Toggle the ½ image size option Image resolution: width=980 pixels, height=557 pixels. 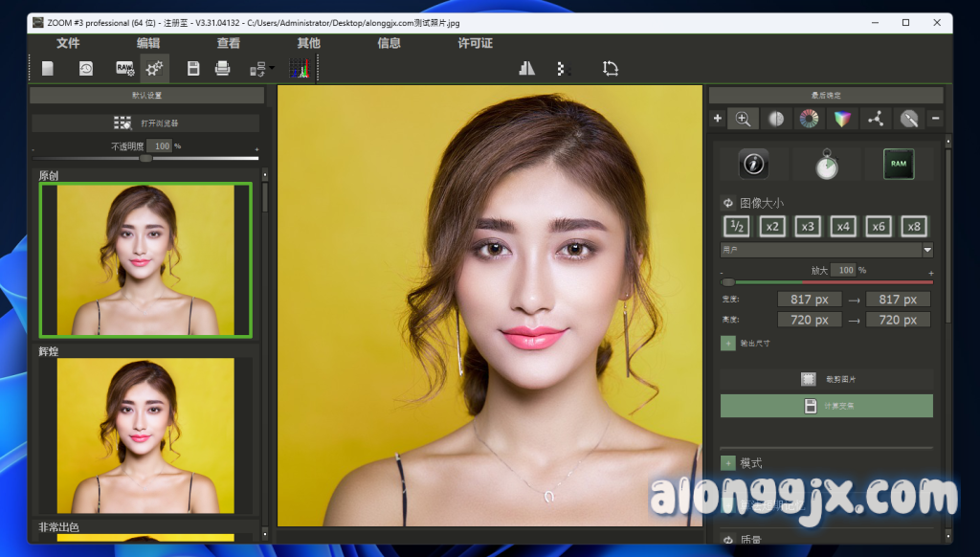pos(737,227)
